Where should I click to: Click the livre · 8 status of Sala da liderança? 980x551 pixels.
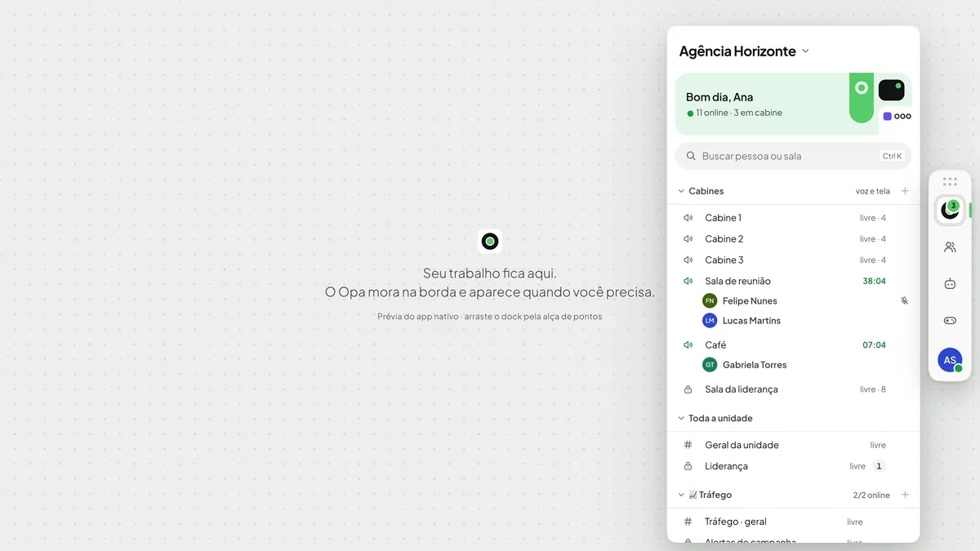pos(873,389)
